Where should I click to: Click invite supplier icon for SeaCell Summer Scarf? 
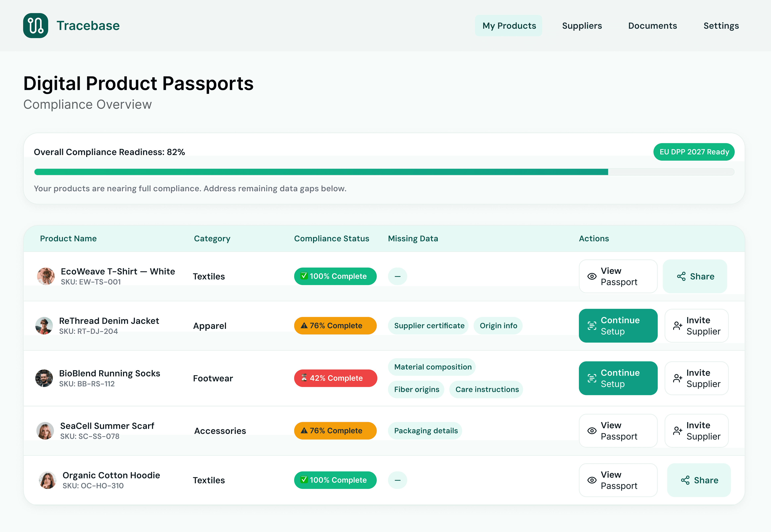pyautogui.click(x=678, y=431)
